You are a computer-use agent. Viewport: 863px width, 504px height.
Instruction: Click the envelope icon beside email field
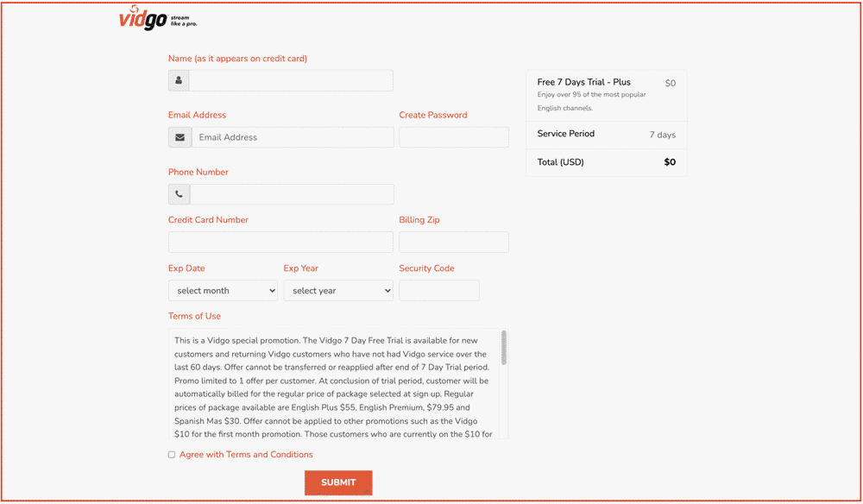(x=180, y=137)
